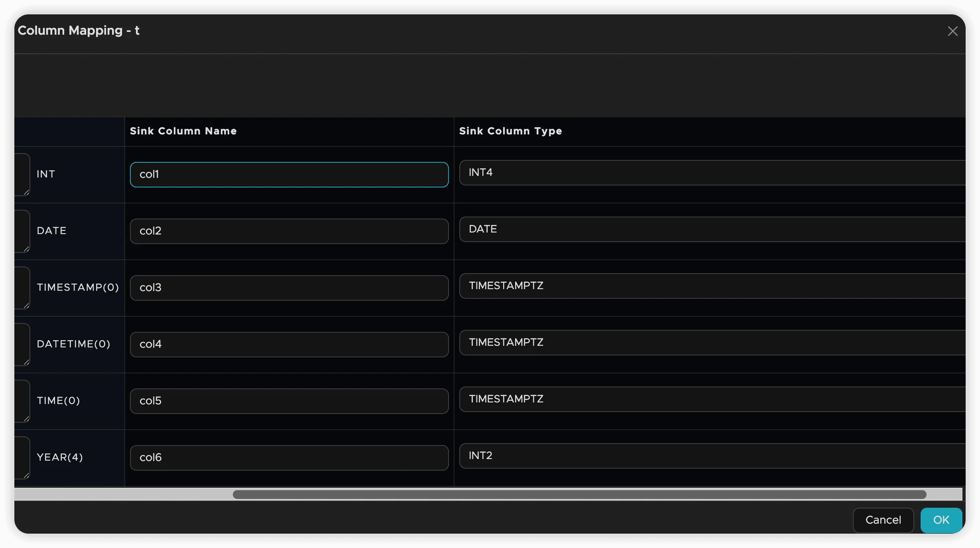Confirm the mapping with OK

[941, 520]
